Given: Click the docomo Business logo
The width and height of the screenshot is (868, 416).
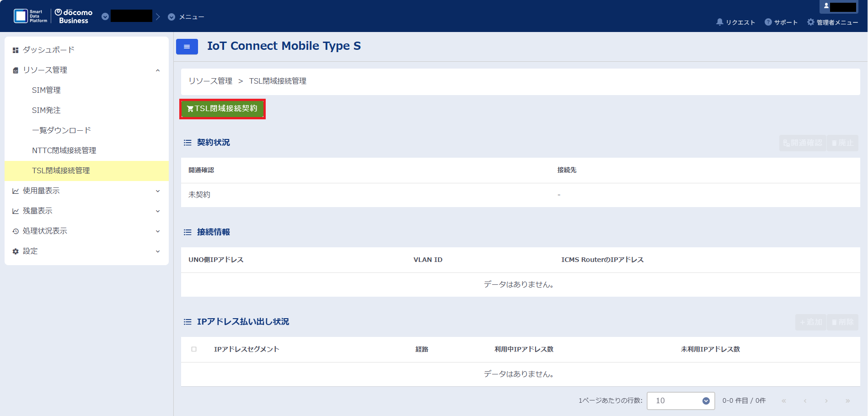Looking at the screenshot, I should (x=74, y=16).
